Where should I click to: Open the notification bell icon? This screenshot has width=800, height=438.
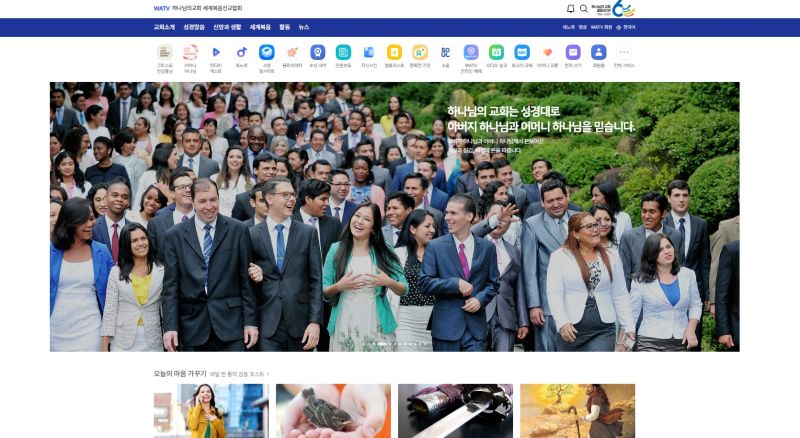point(570,9)
